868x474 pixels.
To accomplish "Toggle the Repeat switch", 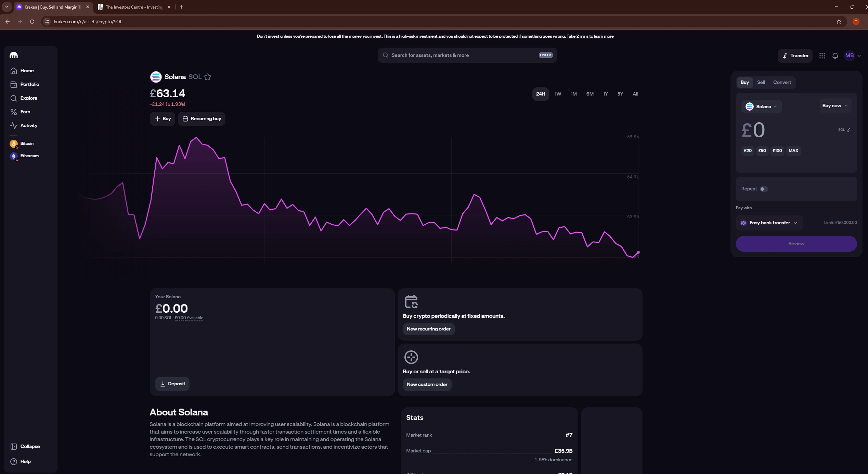I will click(x=764, y=189).
